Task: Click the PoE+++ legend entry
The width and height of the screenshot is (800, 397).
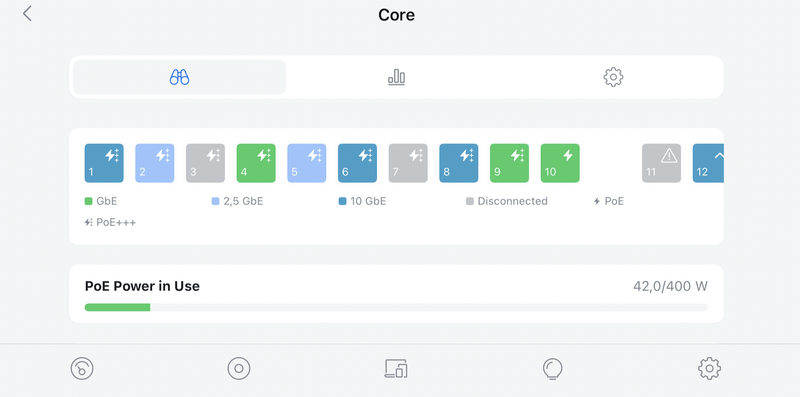Action: (110, 222)
